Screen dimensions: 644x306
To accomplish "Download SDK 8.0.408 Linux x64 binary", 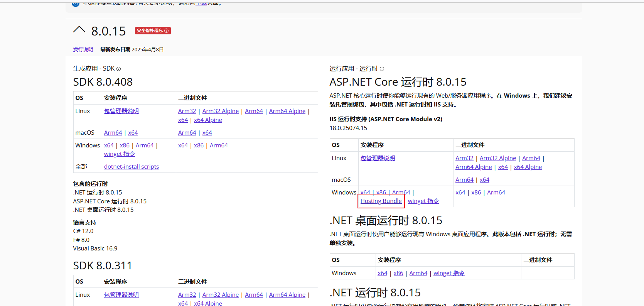I will point(183,120).
